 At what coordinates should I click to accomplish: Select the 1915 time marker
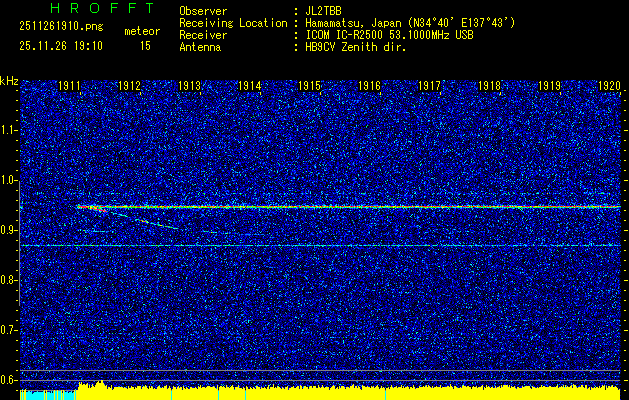(309, 87)
